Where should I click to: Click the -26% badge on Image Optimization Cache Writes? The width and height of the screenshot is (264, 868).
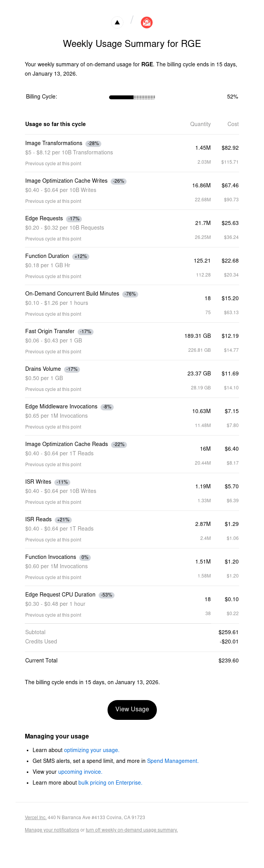click(x=119, y=181)
